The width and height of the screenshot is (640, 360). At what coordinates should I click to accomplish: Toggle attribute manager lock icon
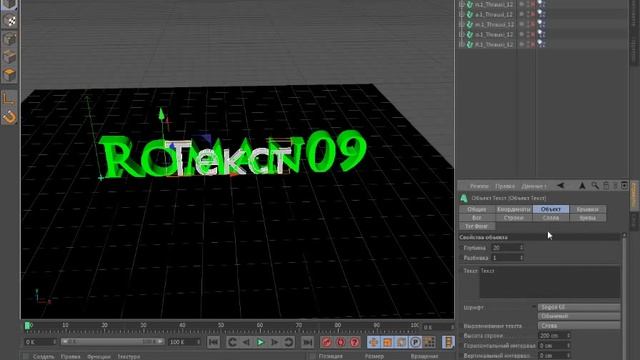(606, 186)
